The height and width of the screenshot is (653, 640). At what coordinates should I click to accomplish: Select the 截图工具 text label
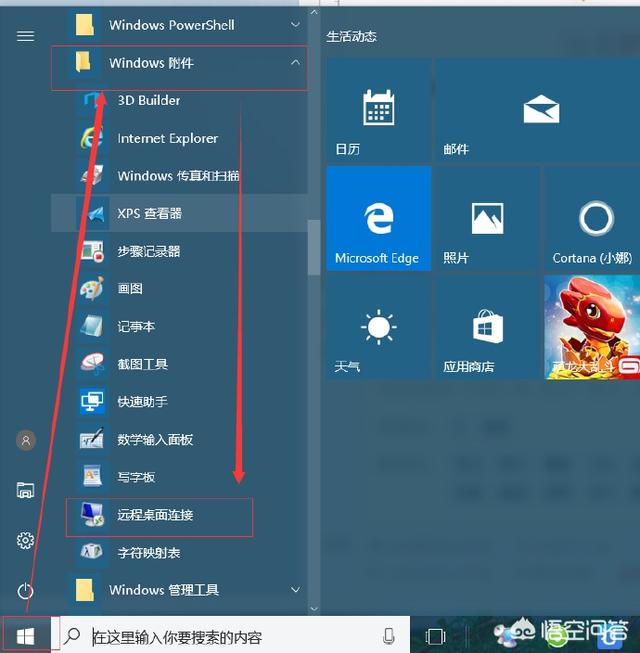pyautogui.click(x=142, y=364)
